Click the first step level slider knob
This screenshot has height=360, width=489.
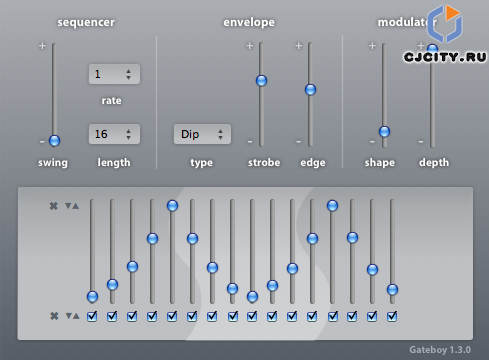click(92, 296)
